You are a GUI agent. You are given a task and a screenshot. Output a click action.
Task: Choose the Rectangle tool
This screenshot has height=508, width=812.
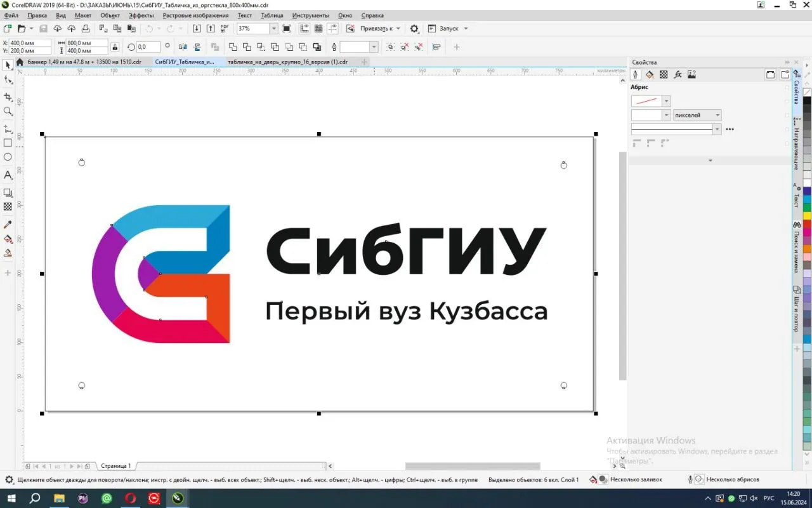[x=8, y=143]
